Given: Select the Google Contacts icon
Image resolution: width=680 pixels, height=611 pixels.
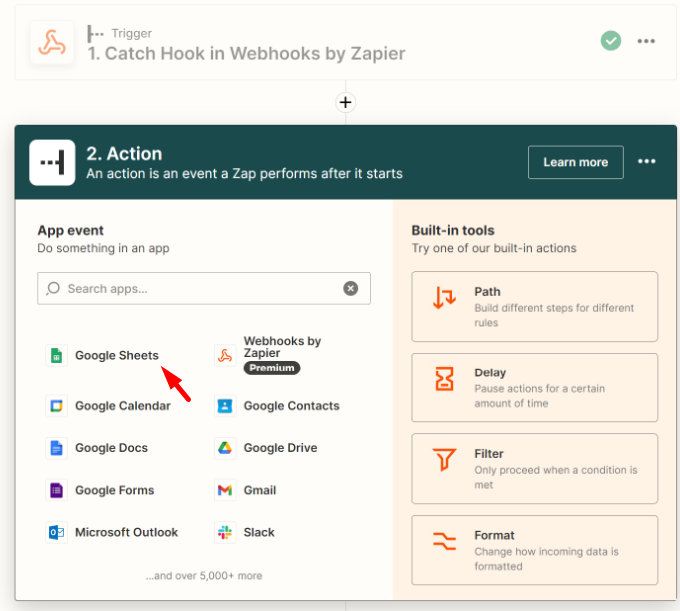Looking at the screenshot, I should point(225,406).
